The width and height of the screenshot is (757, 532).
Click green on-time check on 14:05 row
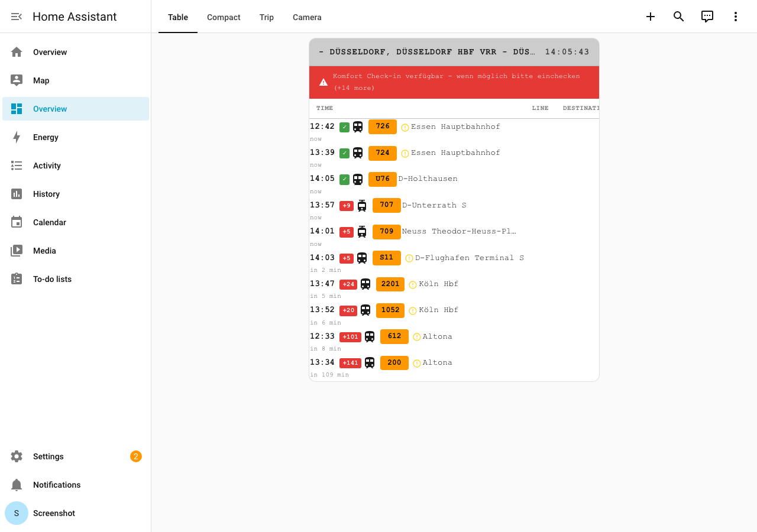(x=345, y=179)
